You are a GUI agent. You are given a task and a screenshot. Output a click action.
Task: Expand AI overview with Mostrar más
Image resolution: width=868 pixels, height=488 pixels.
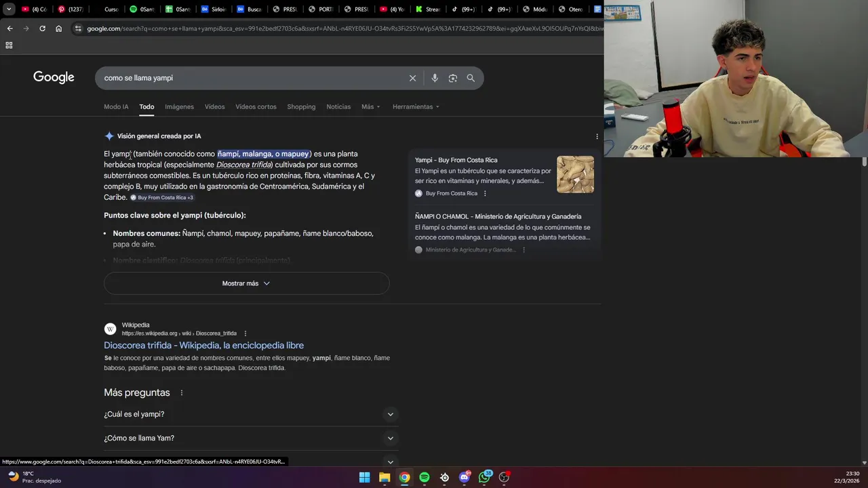pos(246,283)
